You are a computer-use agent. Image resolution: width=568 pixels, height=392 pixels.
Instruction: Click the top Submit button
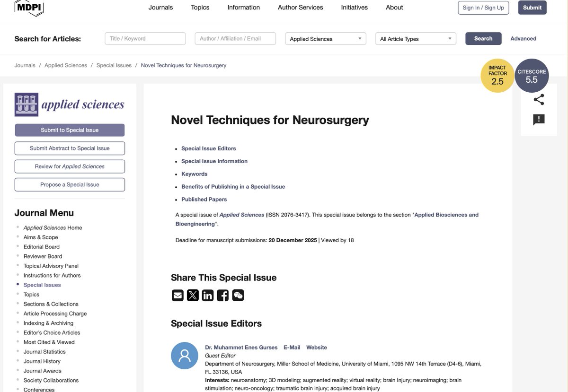click(x=532, y=8)
